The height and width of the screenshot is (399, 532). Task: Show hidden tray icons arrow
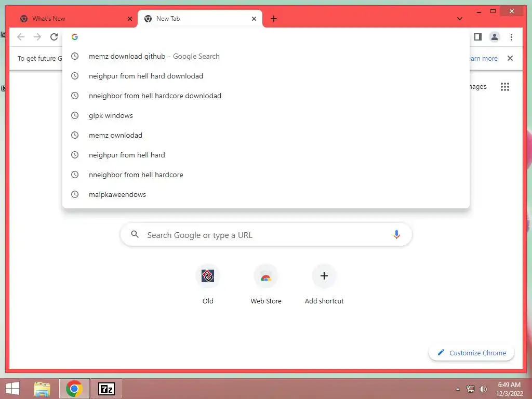click(x=458, y=389)
